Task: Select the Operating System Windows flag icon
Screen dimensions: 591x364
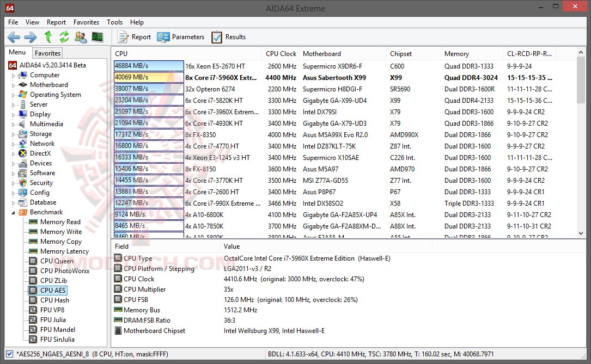Action: [x=23, y=95]
